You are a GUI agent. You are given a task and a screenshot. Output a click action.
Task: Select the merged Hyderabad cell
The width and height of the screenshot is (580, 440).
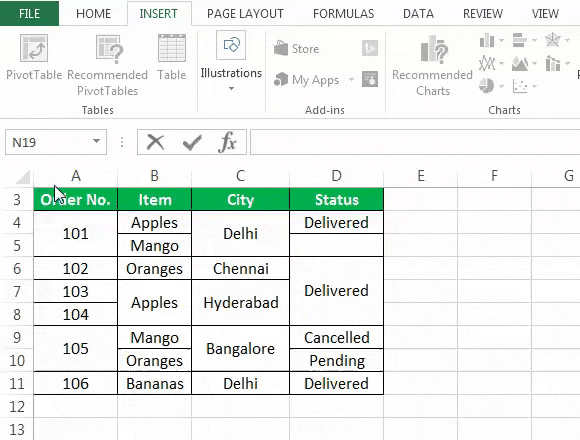tap(240, 302)
